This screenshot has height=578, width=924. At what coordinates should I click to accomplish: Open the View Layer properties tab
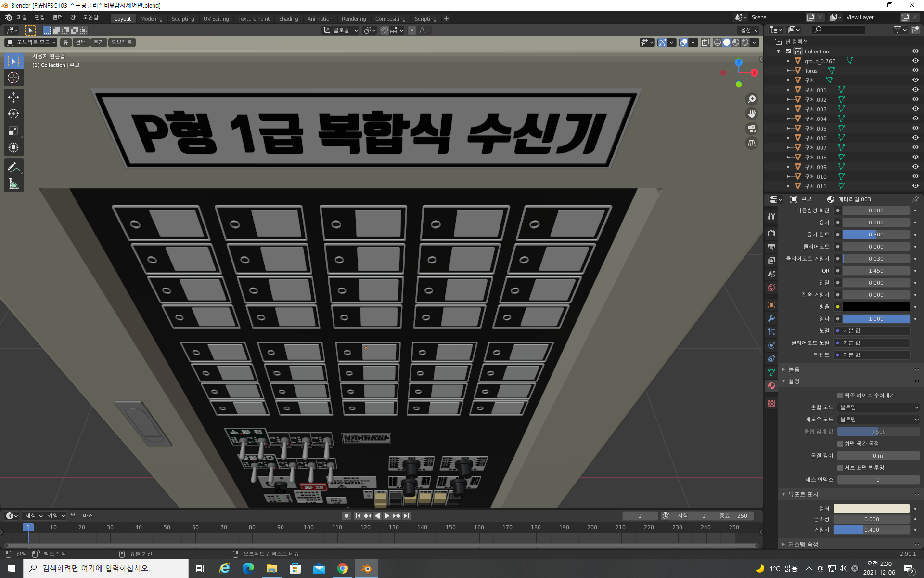click(x=771, y=261)
